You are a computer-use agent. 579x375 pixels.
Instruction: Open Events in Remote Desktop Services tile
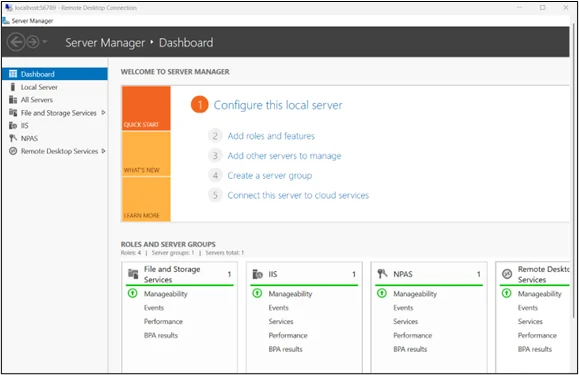tap(528, 307)
